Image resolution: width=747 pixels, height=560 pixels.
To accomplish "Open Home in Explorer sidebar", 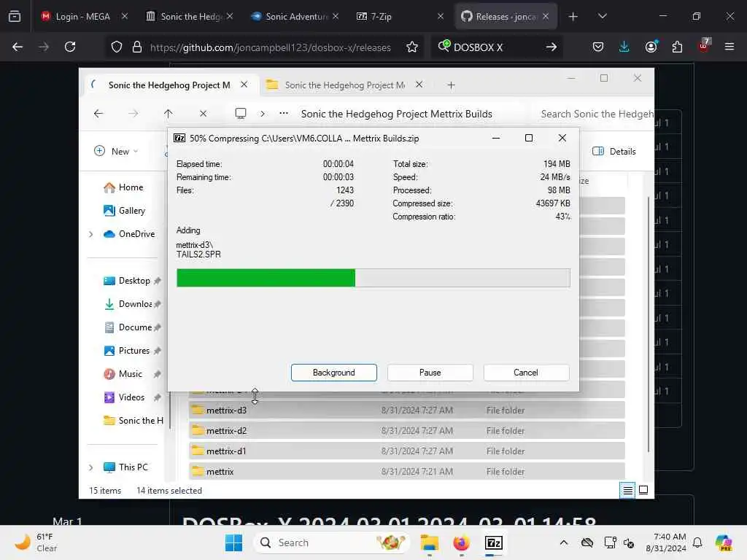I will [x=123, y=187].
